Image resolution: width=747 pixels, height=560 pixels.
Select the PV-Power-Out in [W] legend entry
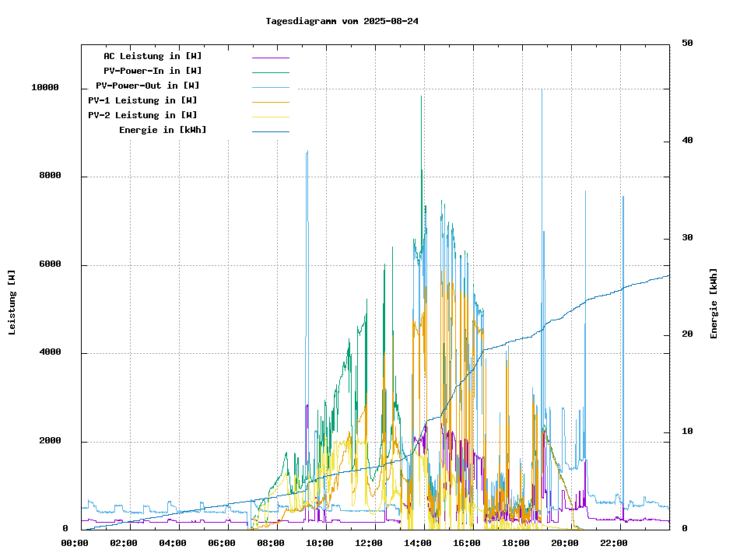(x=147, y=86)
